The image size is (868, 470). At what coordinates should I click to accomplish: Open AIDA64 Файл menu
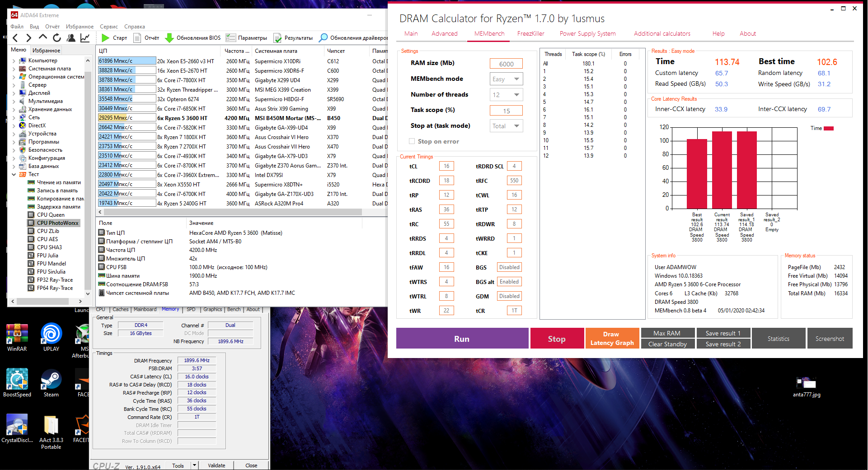pyautogui.click(x=17, y=27)
